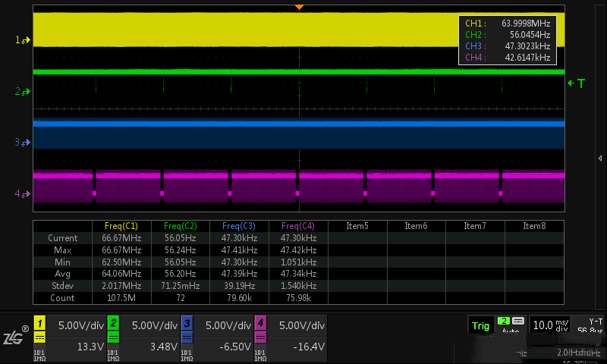Click the channel 3 ground level marker
The height and width of the screenshot is (364, 607).
tap(23, 143)
